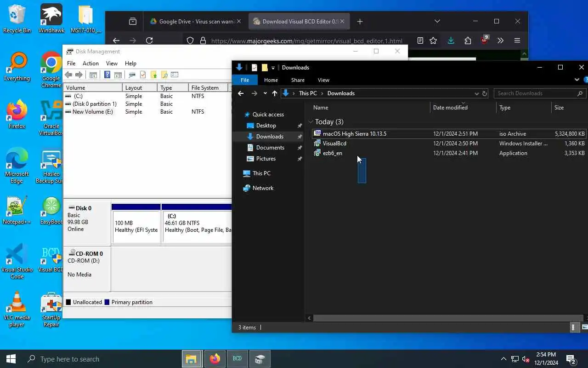Expand the Explorer ribbon chevron
Image resolution: width=588 pixels, height=368 pixels.
click(x=577, y=80)
